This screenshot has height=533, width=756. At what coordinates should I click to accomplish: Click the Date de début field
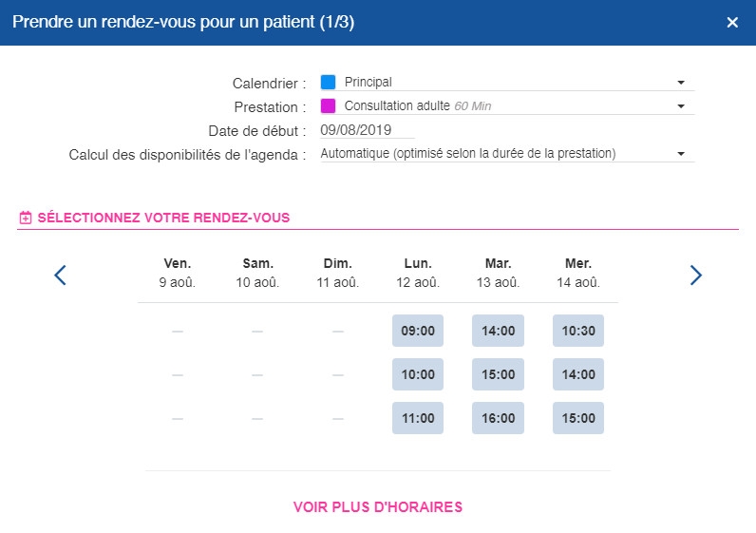coord(367,130)
